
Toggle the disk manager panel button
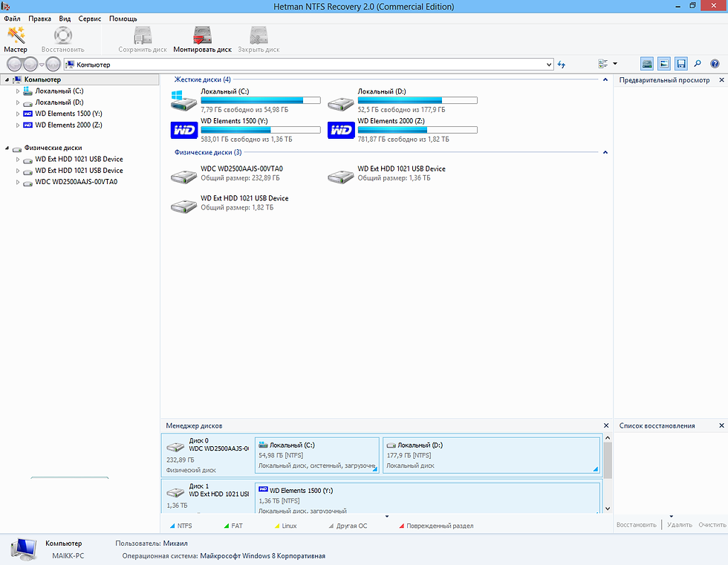click(647, 64)
